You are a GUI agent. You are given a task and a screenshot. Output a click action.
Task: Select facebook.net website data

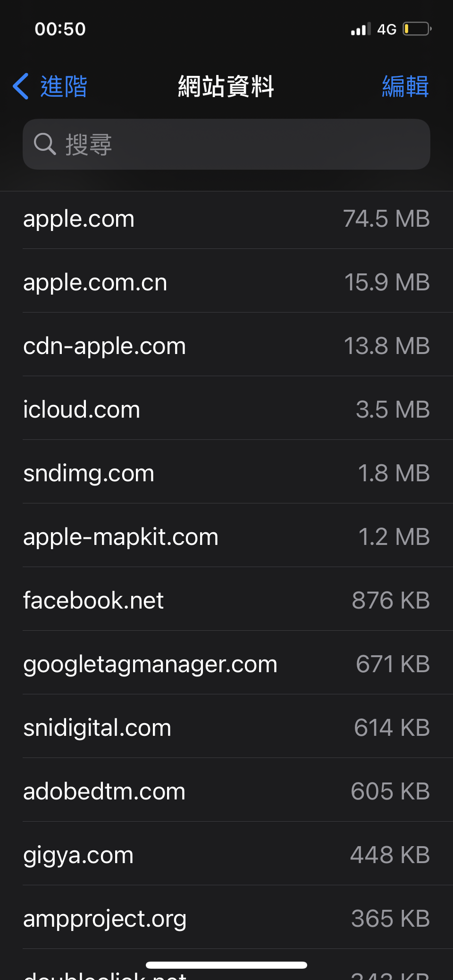(x=226, y=601)
